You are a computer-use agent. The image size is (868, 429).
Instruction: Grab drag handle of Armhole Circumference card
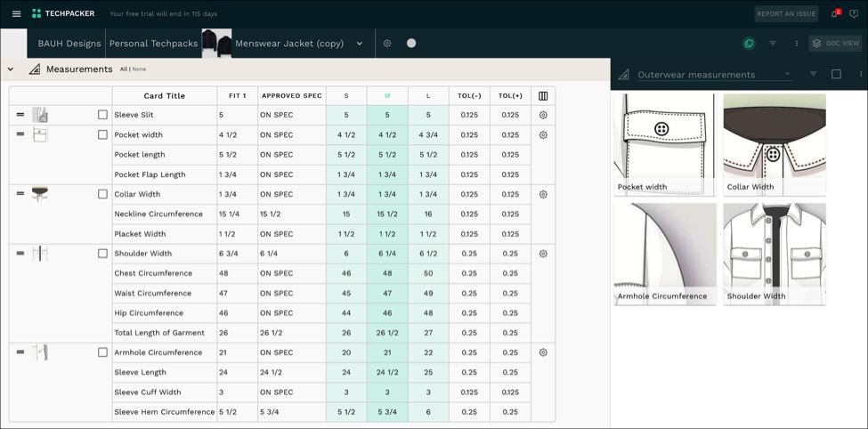pos(20,352)
